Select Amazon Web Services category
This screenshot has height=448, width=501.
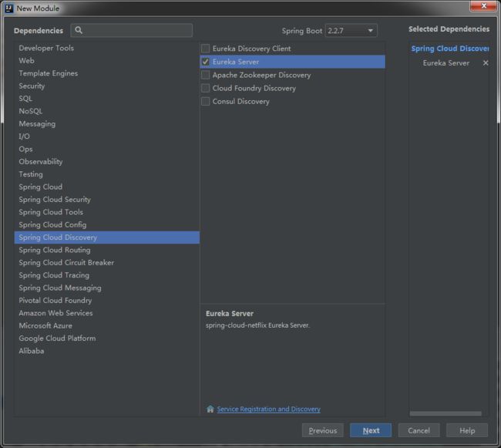click(107, 313)
